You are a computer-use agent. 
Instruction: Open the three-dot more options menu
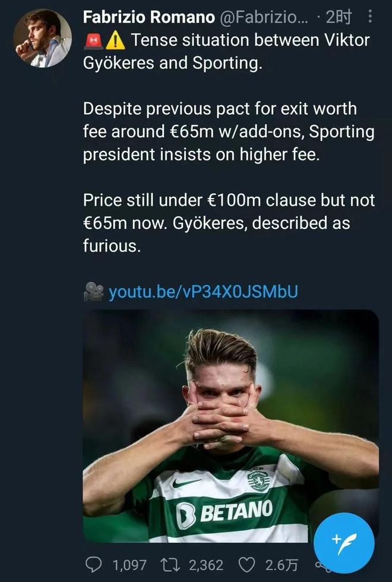[x=371, y=18]
